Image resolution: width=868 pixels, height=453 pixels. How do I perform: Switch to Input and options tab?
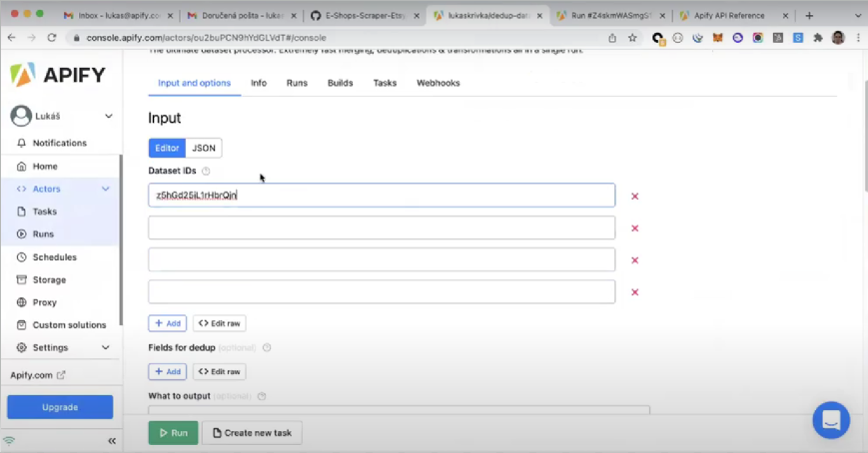(194, 83)
